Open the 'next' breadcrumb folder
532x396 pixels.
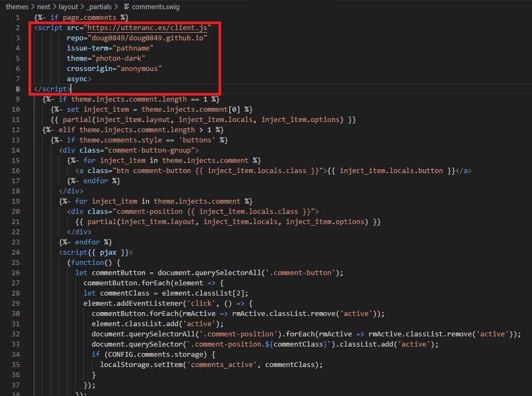tap(43, 6)
